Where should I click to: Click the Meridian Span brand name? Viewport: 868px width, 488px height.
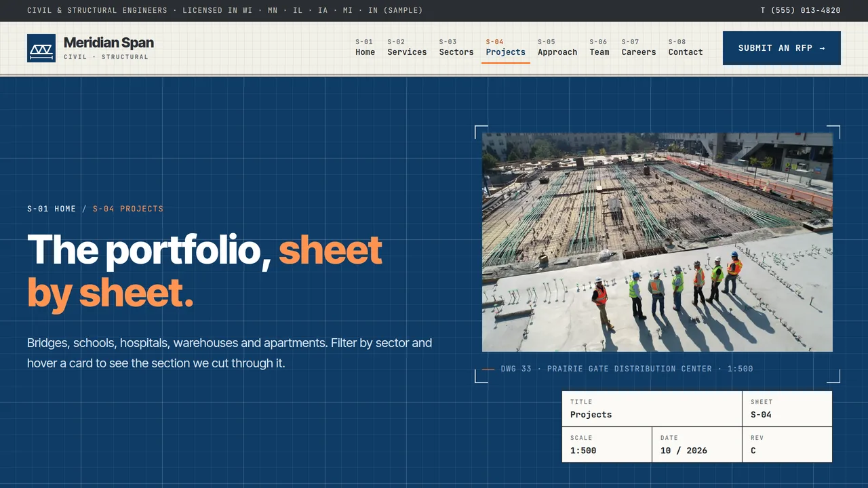coord(108,43)
